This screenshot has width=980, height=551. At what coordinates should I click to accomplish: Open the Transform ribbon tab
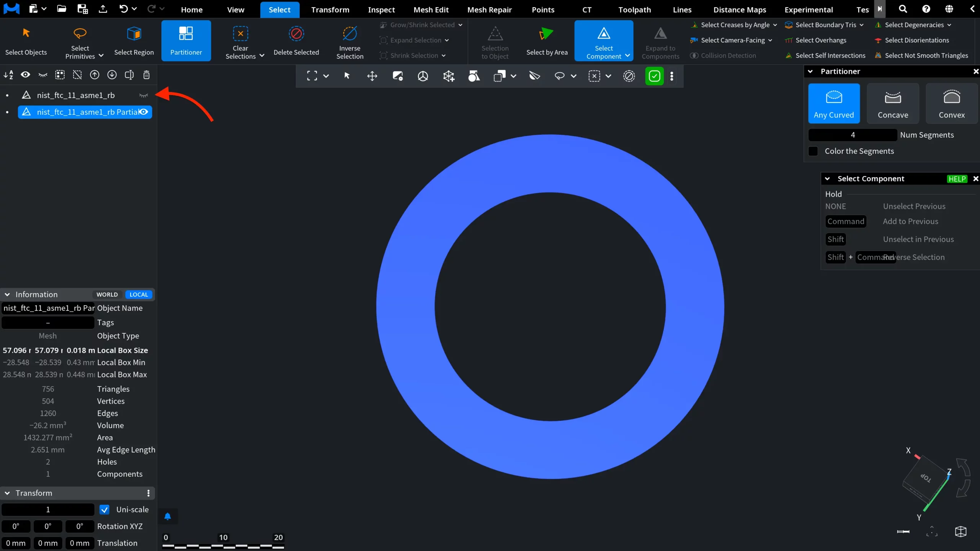click(330, 10)
